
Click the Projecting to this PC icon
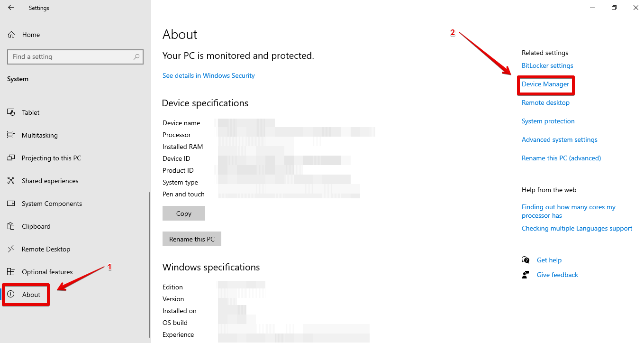(11, 158)
